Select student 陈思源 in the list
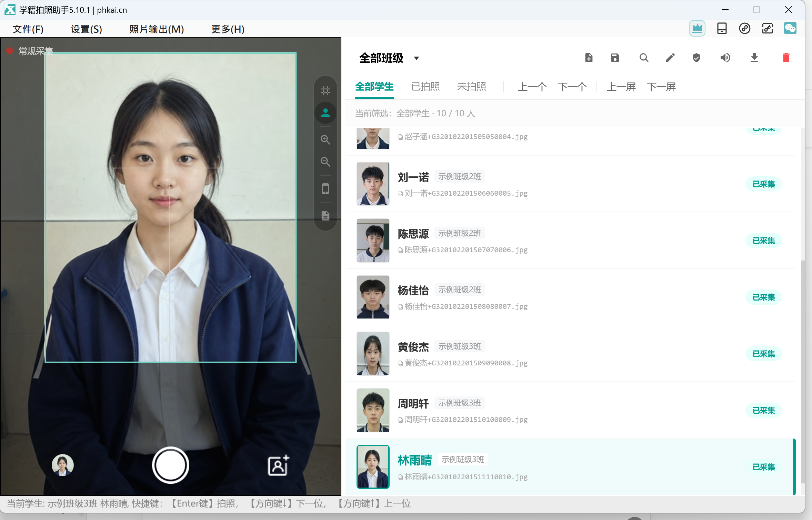The height and width of the screenshot is (520, 812). point(571,241)
